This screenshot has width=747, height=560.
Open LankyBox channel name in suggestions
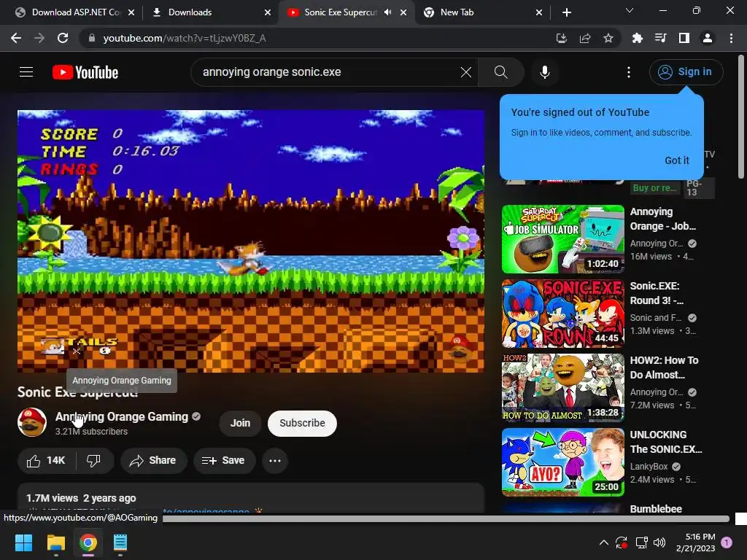pos(649,467)
